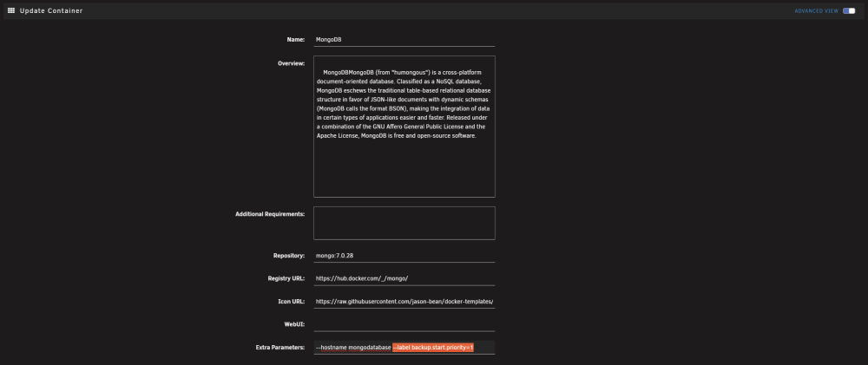Click the 'Name:' label
The height and width of the screenshot is (365, 868).
[296, 40]
